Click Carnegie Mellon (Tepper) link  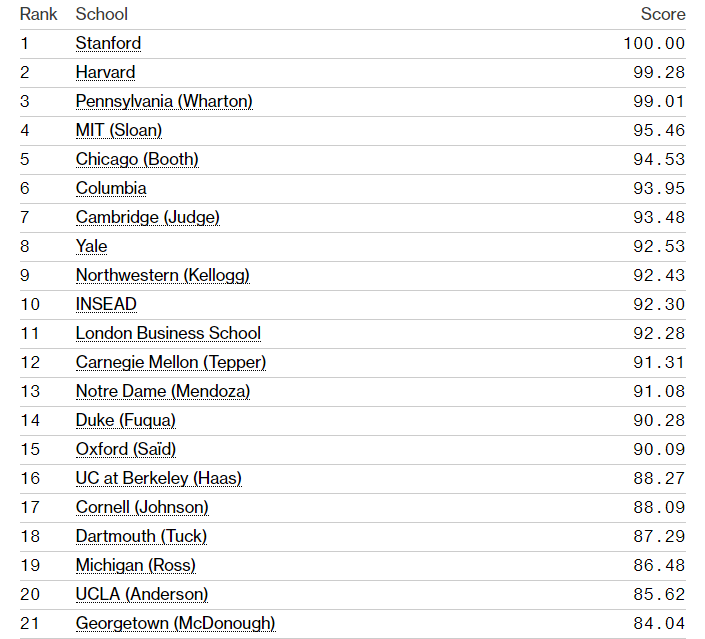171,362
